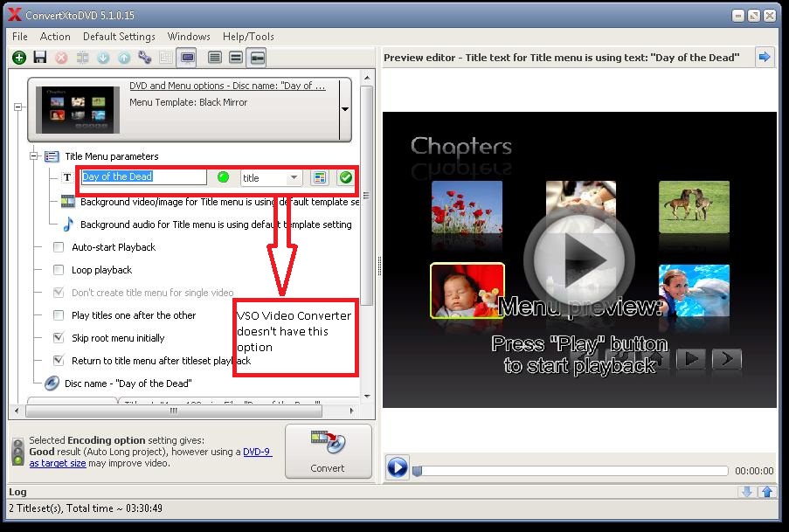Follow the DVD-9 as target size link

click(x=150, y=457)
